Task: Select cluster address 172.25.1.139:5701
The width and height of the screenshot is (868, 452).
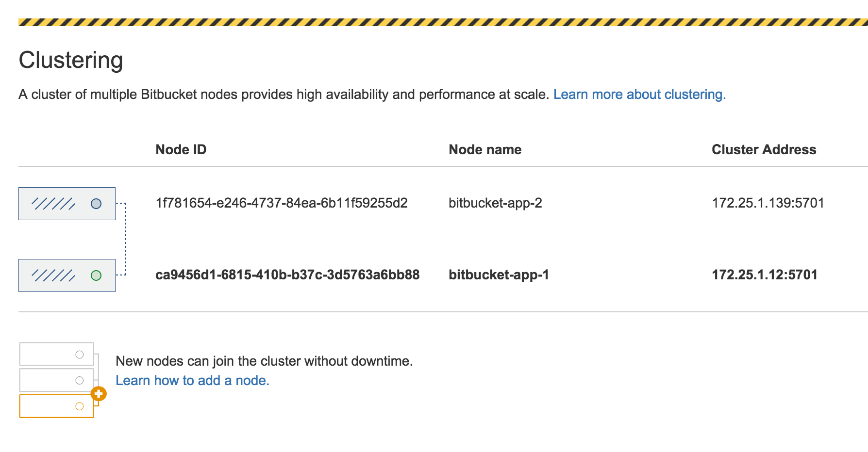Action: pos(768,203)
